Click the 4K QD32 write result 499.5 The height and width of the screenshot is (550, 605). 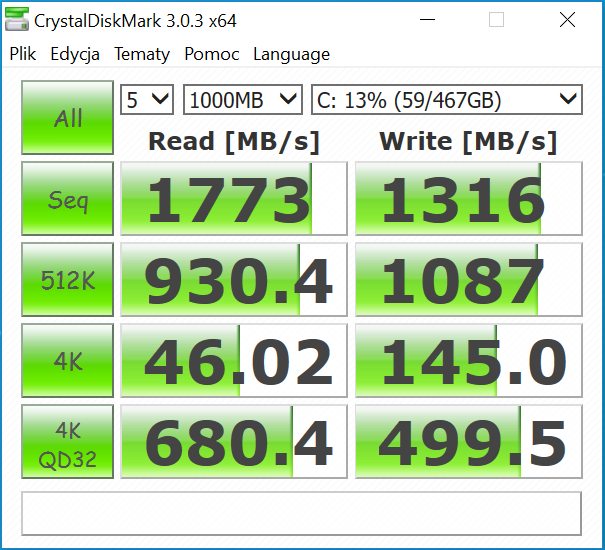[x=467, y=442]
